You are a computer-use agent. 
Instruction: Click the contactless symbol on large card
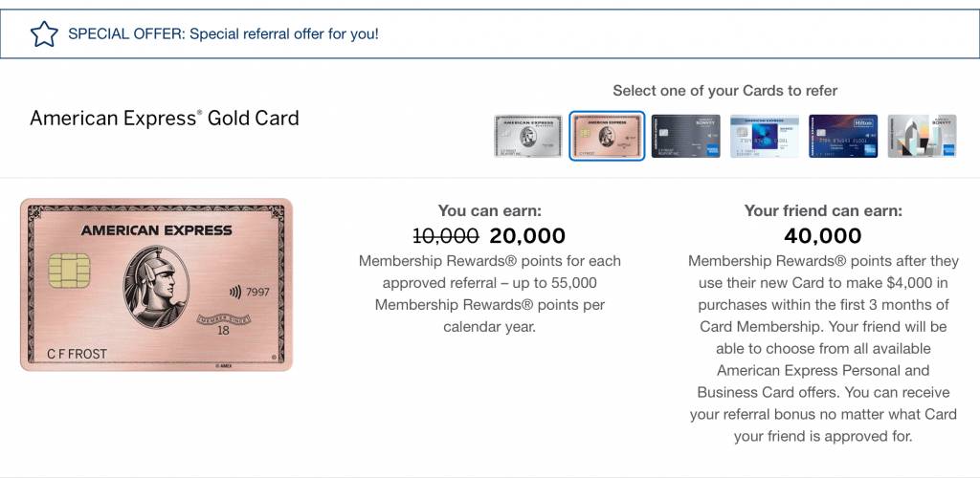tap(235, 292)
